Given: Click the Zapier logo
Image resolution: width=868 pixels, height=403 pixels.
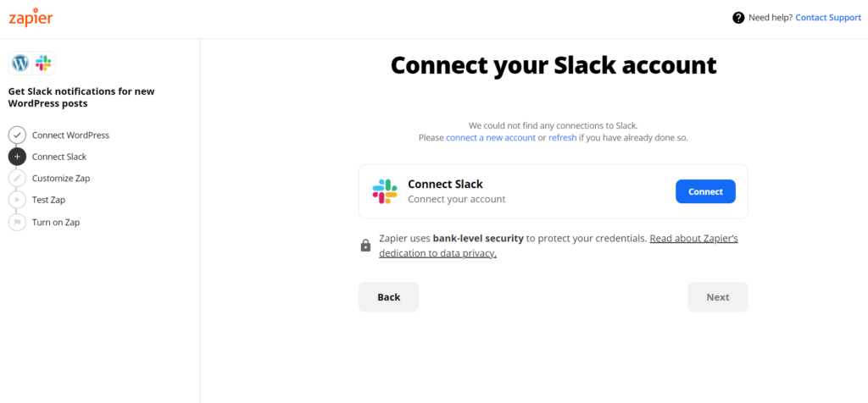Looking at the screenshot, I should (31, 17).
